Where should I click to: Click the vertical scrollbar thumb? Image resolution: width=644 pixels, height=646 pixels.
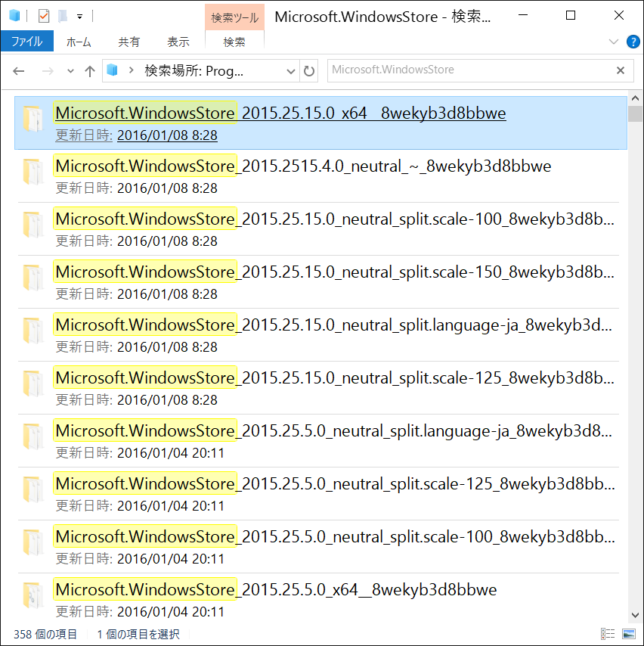click(x=635, y=113)
